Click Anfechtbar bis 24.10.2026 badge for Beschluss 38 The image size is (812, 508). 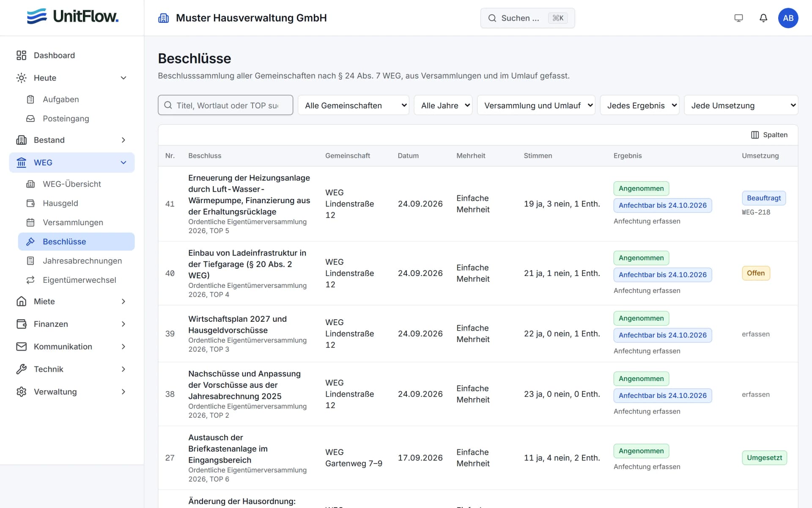[662, 395]
